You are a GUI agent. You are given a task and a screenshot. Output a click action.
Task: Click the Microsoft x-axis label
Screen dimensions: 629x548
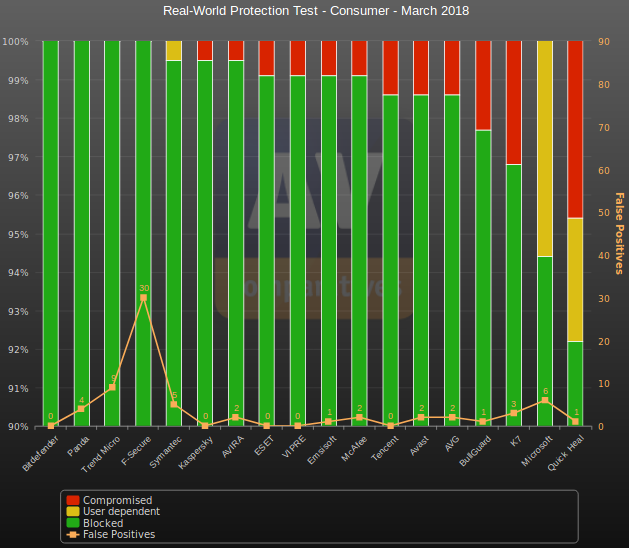538,451
